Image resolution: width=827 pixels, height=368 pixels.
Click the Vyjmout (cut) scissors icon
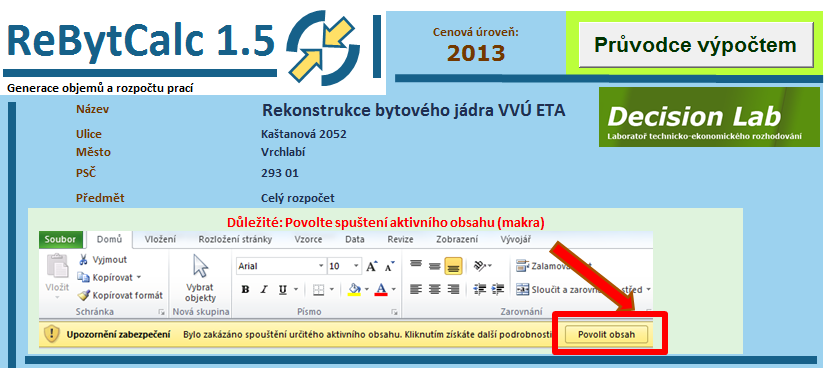coord(83,260)
